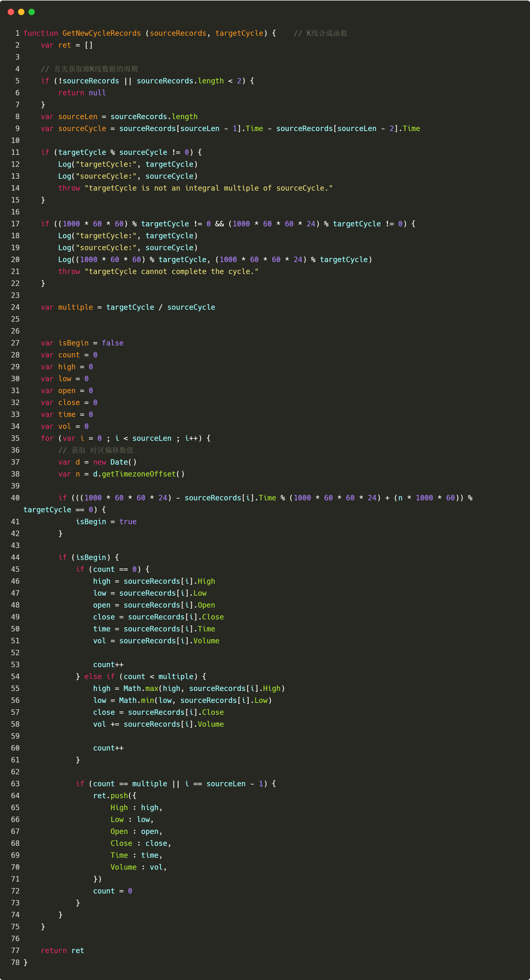Click the 'false' value on line 27

coord(113,343)
